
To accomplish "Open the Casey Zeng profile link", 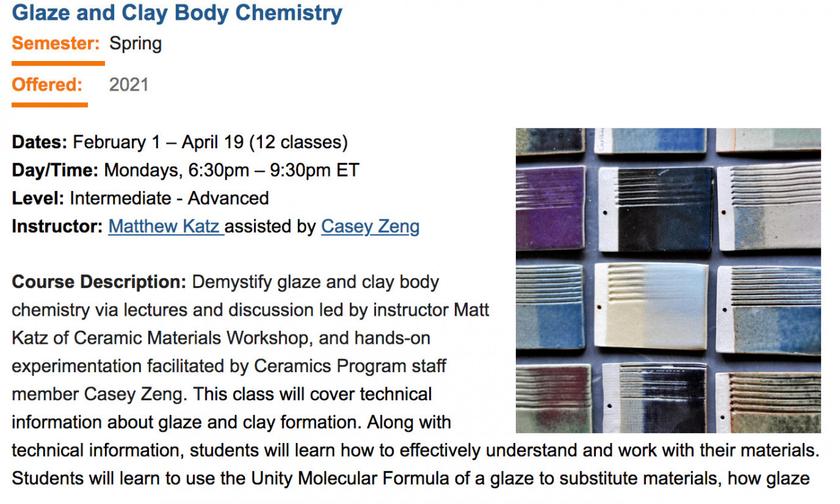I will [x=370, y=227].
